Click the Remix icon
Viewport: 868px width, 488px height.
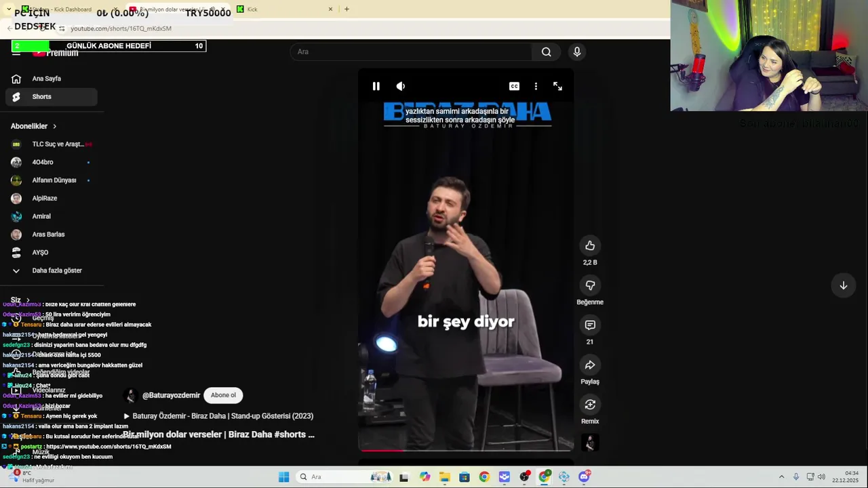point(590,405)
